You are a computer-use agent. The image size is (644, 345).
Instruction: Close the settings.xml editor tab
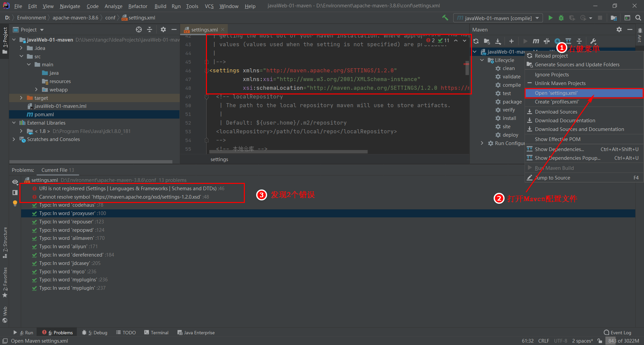[223, 29]
